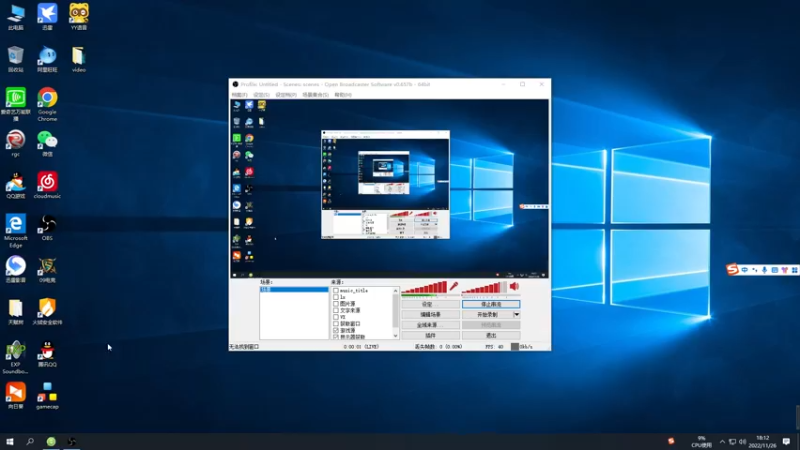Adjust the desktop audio volume bar slider

click(484, 289)
